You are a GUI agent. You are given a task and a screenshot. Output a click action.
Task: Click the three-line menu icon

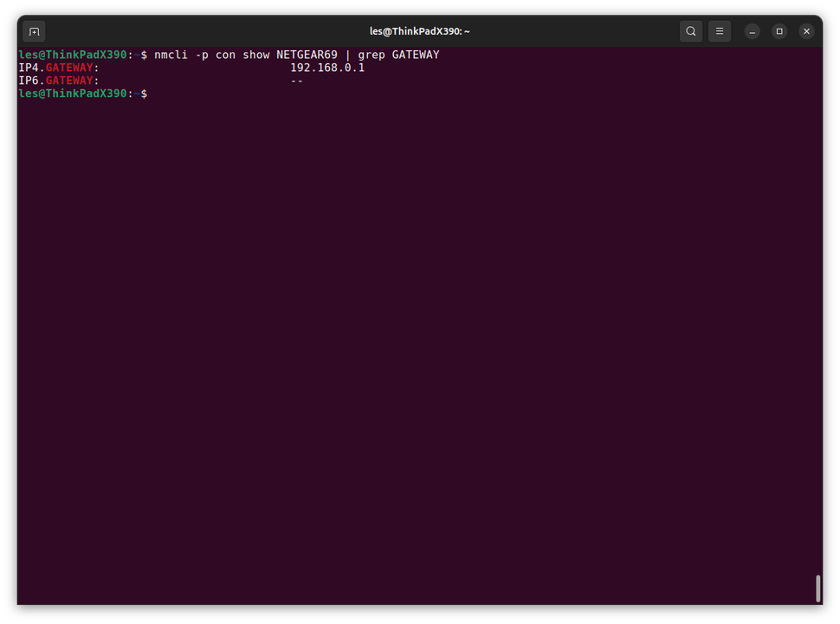tap(719, 31)
